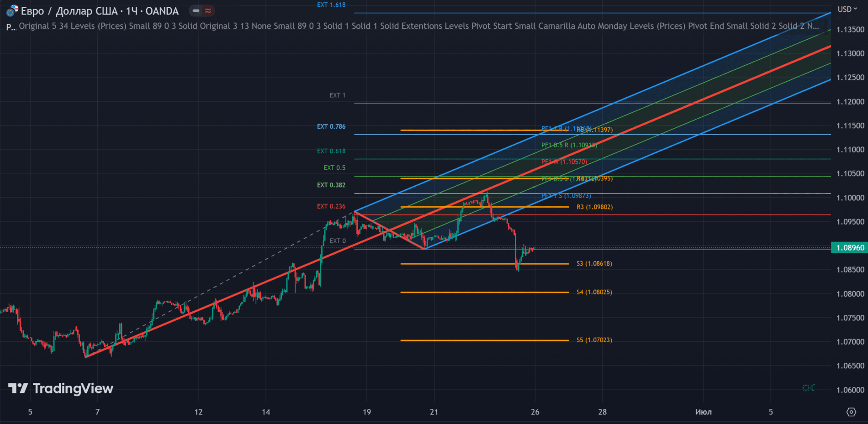Click the EUR/USD flag icon by the symbol
Image resolution: width=868 pixels, height=424 pixels.
click(12, 10)
